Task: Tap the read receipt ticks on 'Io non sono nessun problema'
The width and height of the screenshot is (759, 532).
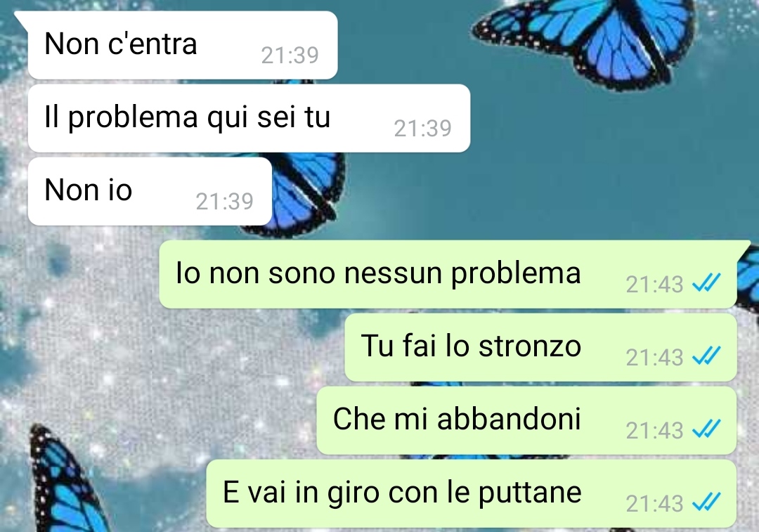Action: [707, 283]
